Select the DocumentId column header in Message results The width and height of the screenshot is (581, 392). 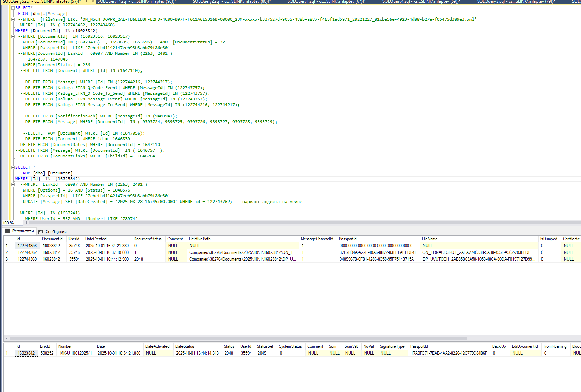[52, 239]
